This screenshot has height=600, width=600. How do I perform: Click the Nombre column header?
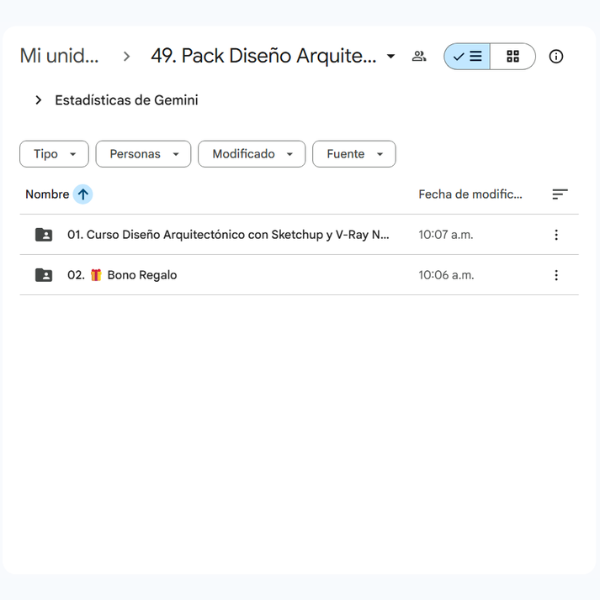47,195
